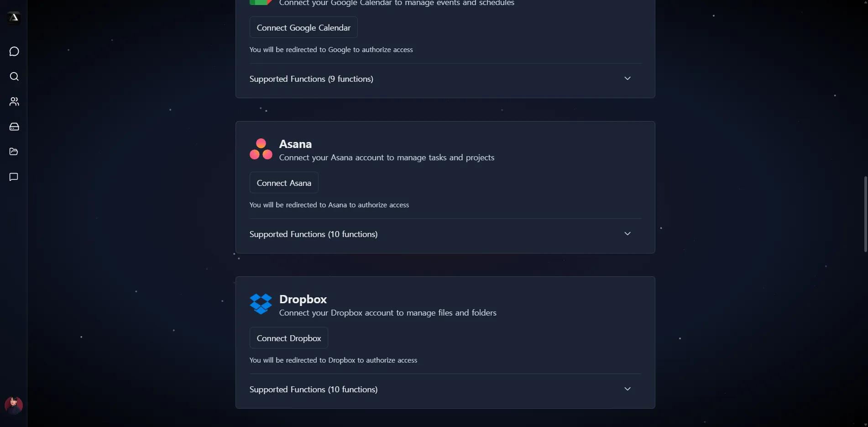Click "Supported Functions (9 functions)" label

[x=311, y=79]
